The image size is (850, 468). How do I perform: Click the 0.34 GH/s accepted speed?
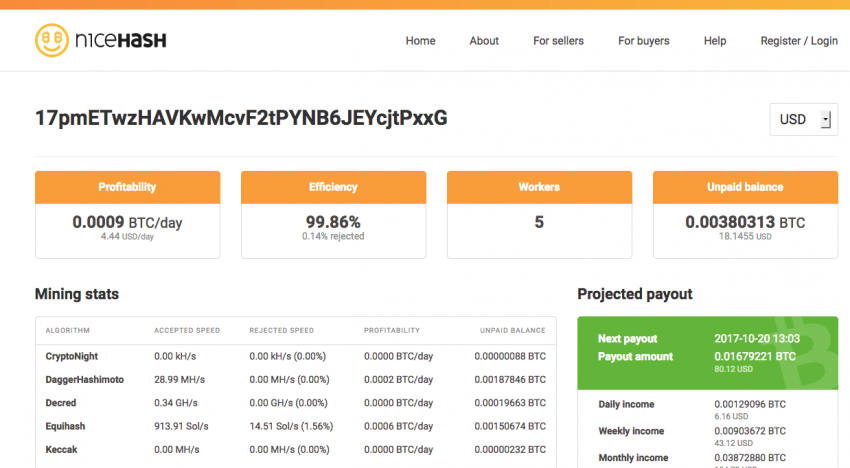pos(176,403)
